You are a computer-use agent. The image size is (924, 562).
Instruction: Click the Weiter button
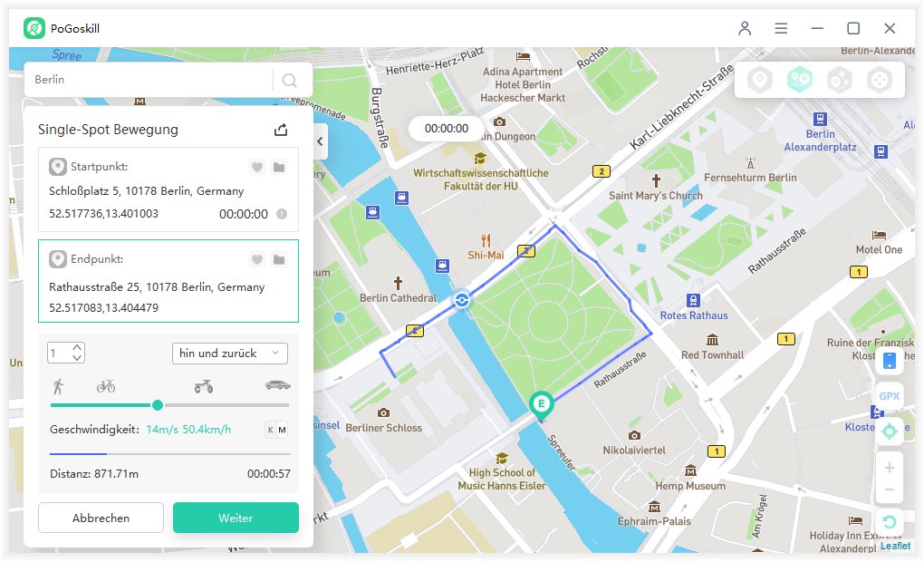236,518
